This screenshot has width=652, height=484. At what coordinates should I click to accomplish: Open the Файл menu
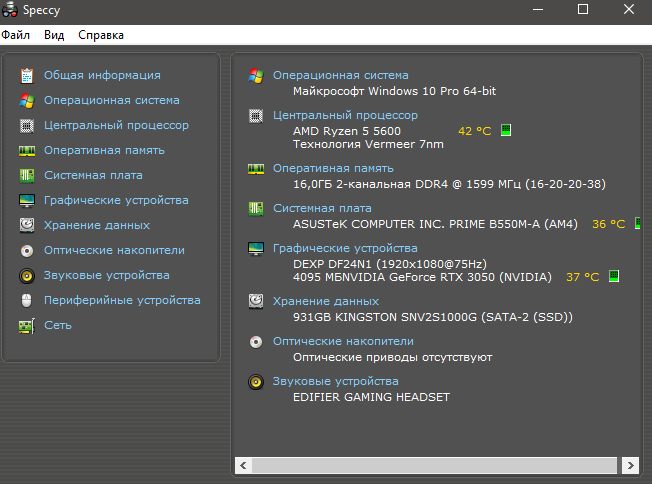(x=15, y=35)
